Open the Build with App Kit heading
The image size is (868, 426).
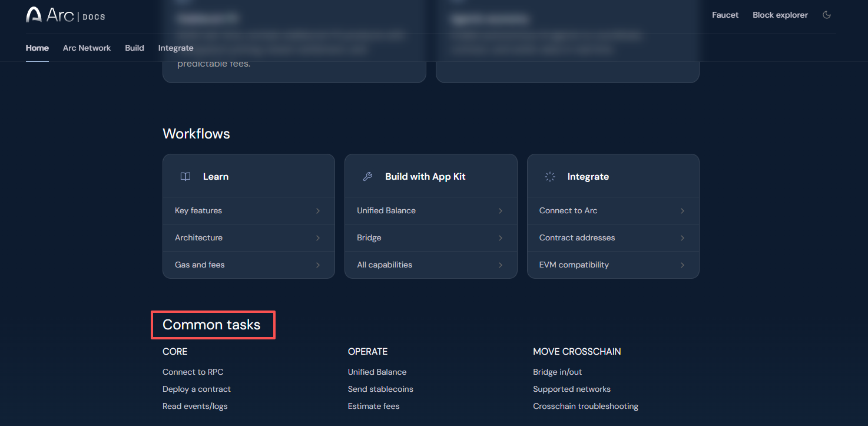coord(425,176)
